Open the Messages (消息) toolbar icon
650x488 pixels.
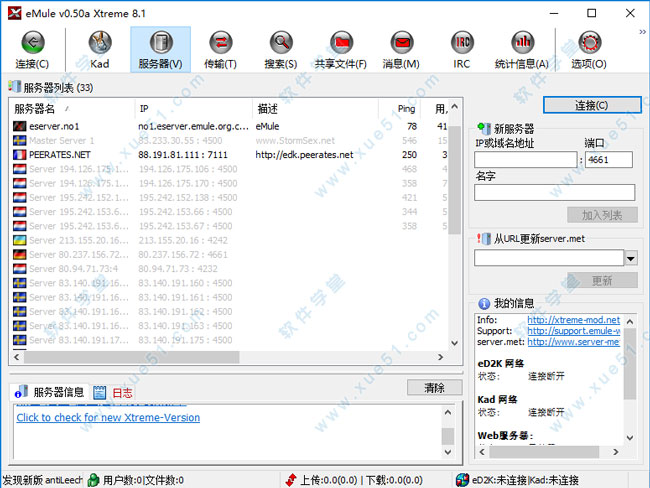(401, 42)
